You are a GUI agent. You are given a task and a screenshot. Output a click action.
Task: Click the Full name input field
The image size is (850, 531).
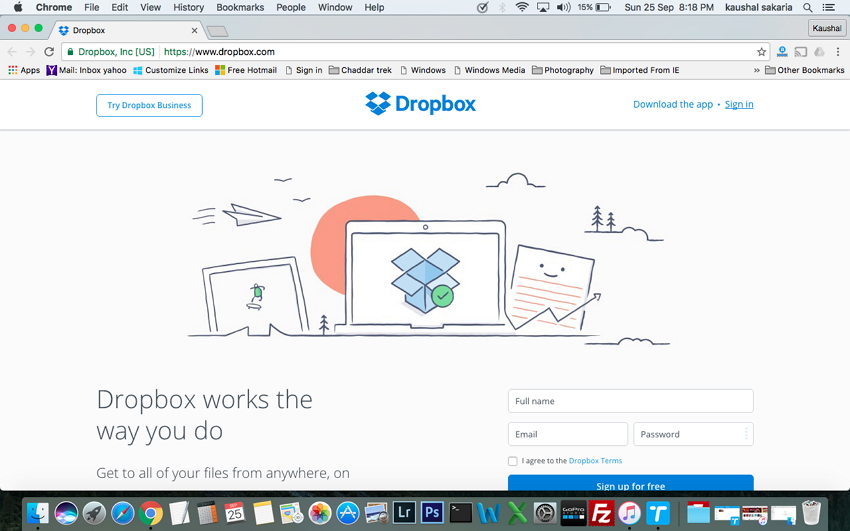point(630,401)
